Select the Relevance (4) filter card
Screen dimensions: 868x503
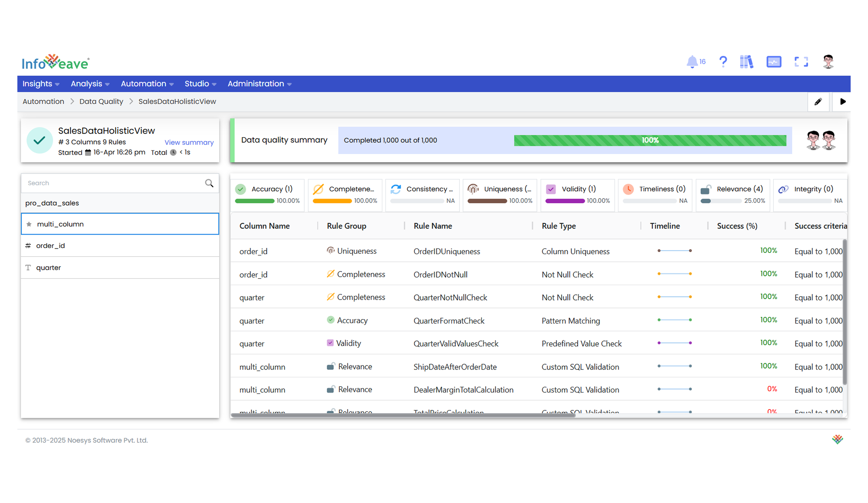tap(733, 195)
